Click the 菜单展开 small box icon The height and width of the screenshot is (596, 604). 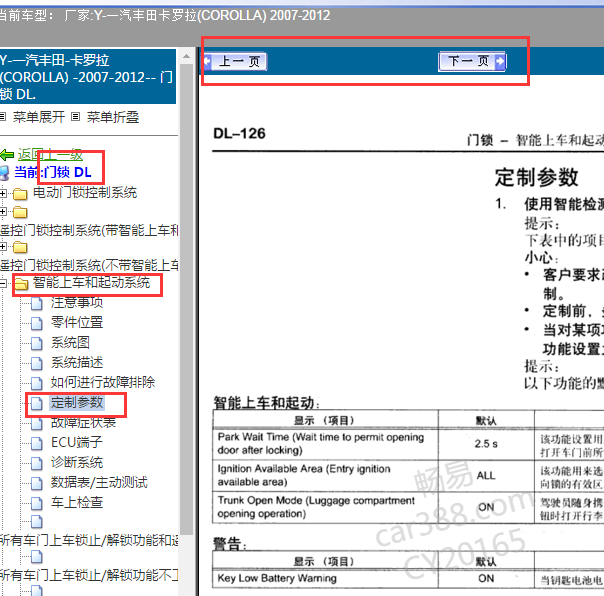(x=2, y=116)
